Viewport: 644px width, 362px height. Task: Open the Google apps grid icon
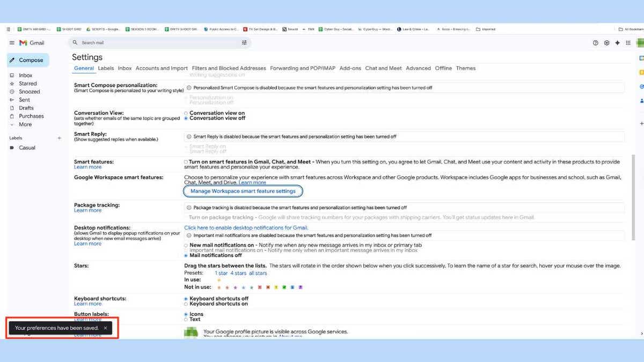(628, 42)
